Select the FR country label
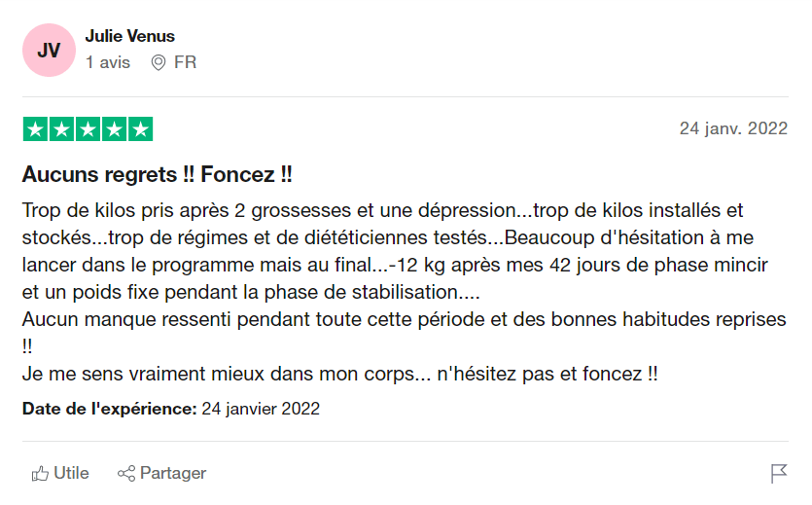Viewport: 812px width, 505px height. (185, 62)
